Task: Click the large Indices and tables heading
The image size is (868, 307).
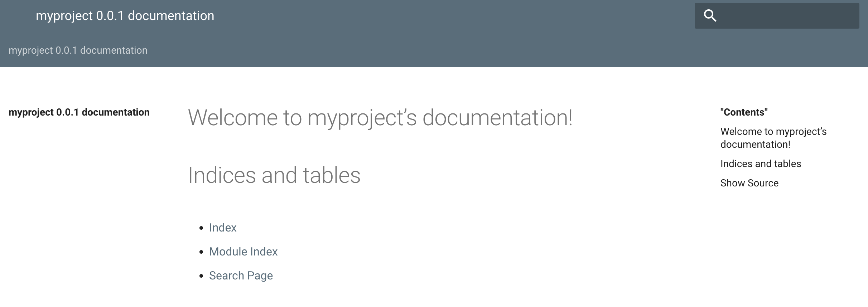Action: tap(274, 175)
